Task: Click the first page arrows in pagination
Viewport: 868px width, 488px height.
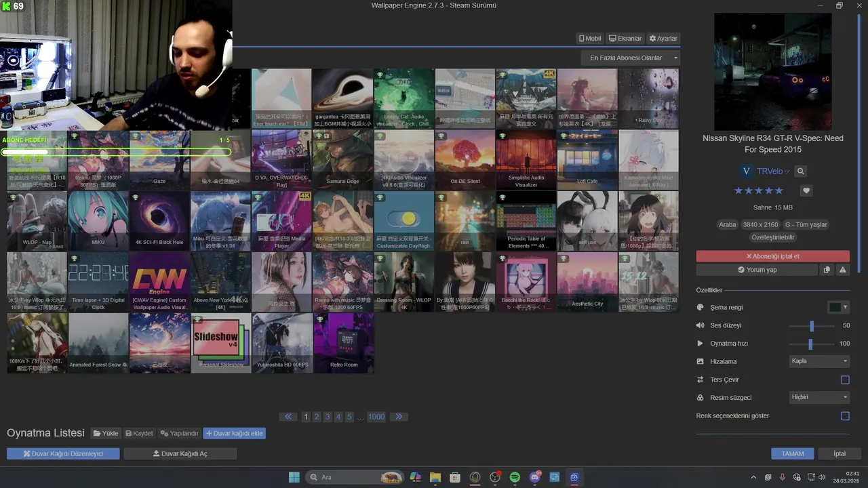Action: [x=288, y=417]
